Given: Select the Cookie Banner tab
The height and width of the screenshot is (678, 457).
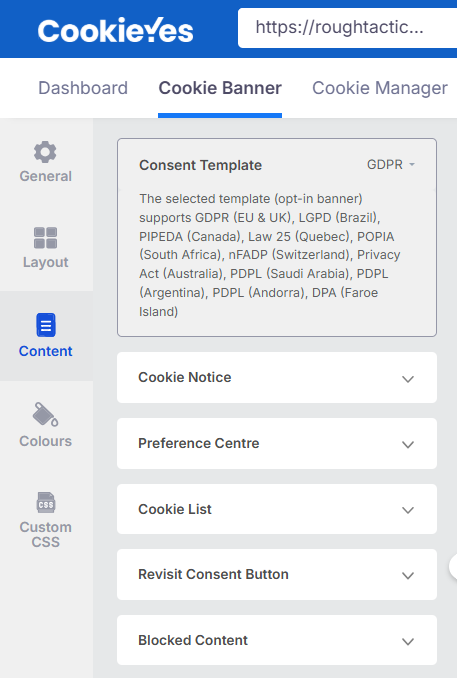Looking at the screenshot, I should click(x=220, y=88).
